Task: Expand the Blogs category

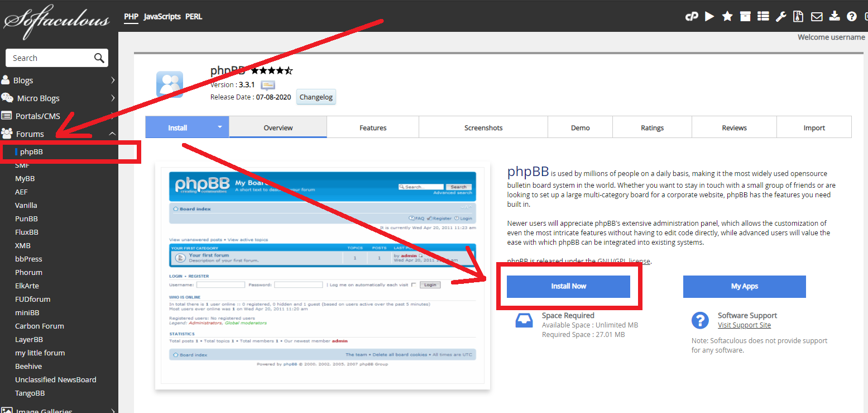Action: tap(112, 80)
